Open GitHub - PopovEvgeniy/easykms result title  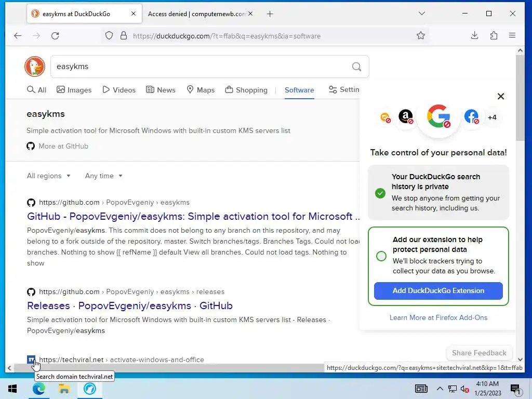[x=193, y=217]
